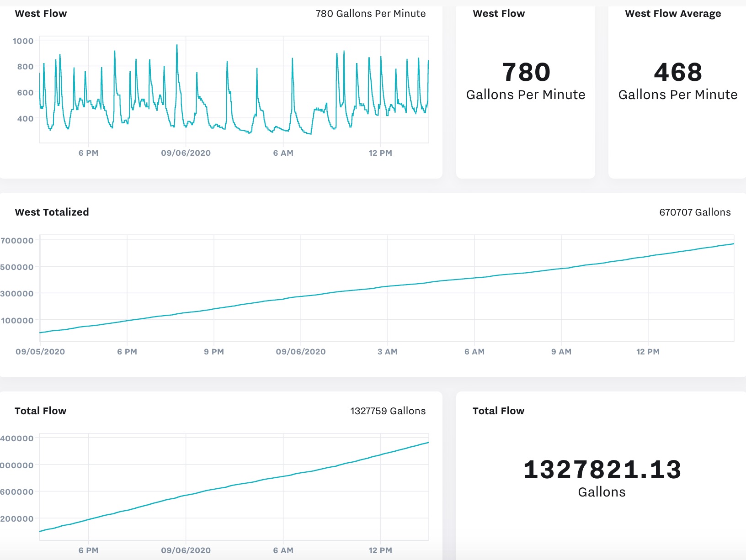Click the 9 AM axis label
This screenshot has height=560, width=746.
(x=561, y=352)
